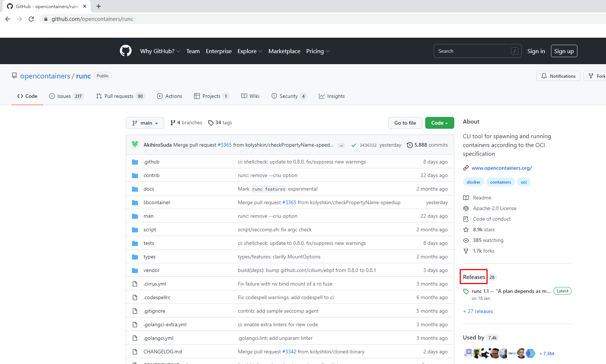Focus the GitHub search field

coord(473,51)
